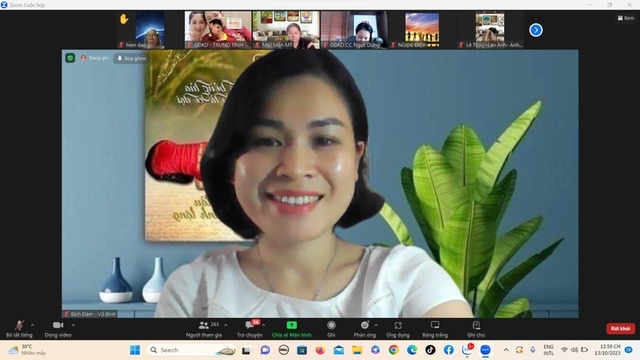Open the notification center badge
The image size is (640, 360).
[x=629, y=350]
